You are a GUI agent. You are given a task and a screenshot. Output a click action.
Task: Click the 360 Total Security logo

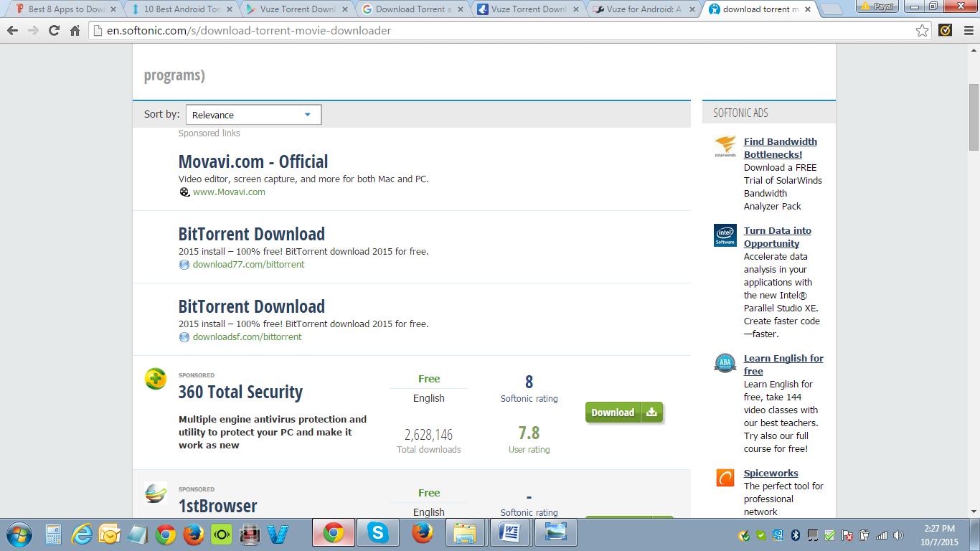coord(156,379)
